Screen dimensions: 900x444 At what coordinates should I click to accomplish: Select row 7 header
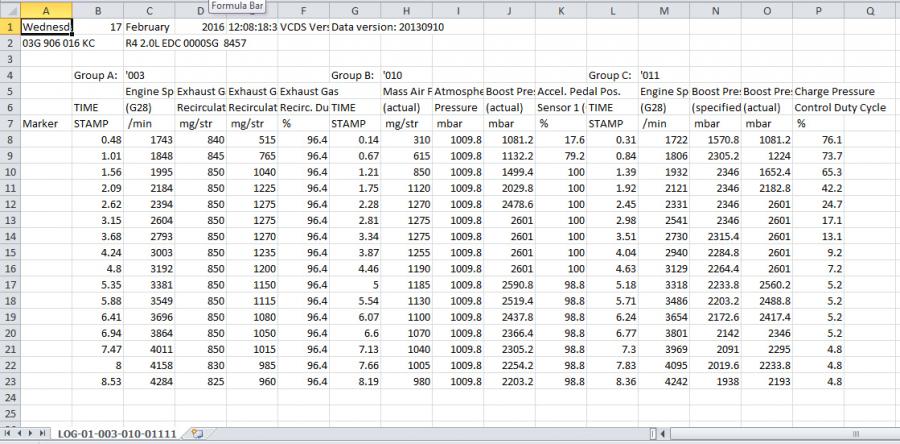click(x=9, y=123)
